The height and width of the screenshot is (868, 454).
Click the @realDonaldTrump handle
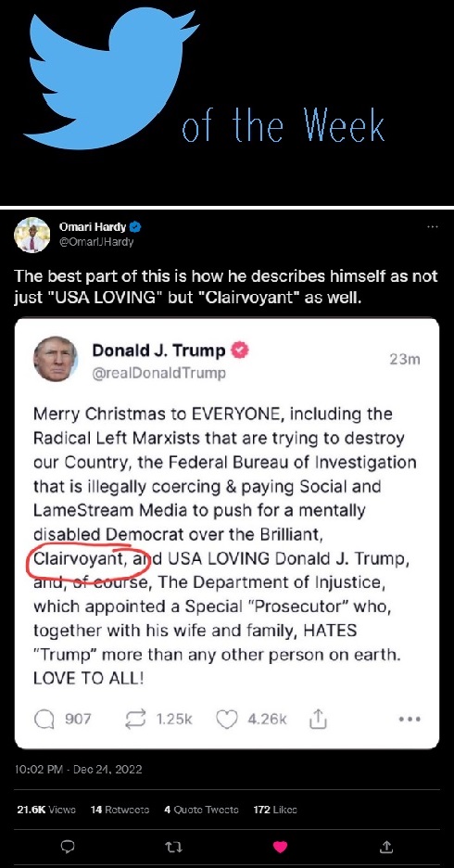[x=158, y=373]
